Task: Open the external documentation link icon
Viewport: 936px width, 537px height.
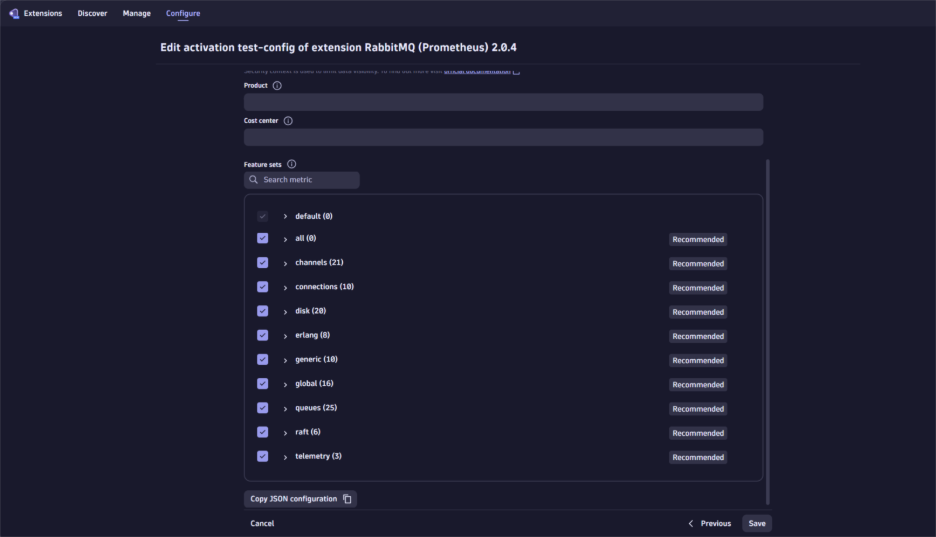Action: click(516, 72)
